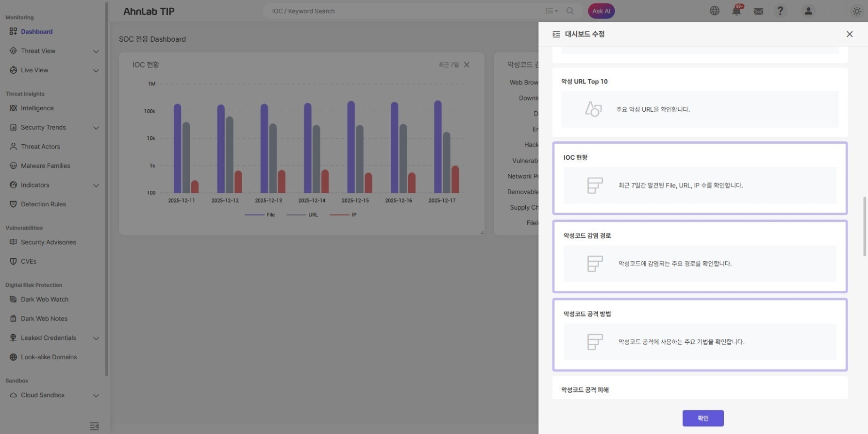Expand the Leaked Credentials submenu
Image resolution: width=868 pixels, height=434 pixels.
pyautogui.click(x=96, y=338)
